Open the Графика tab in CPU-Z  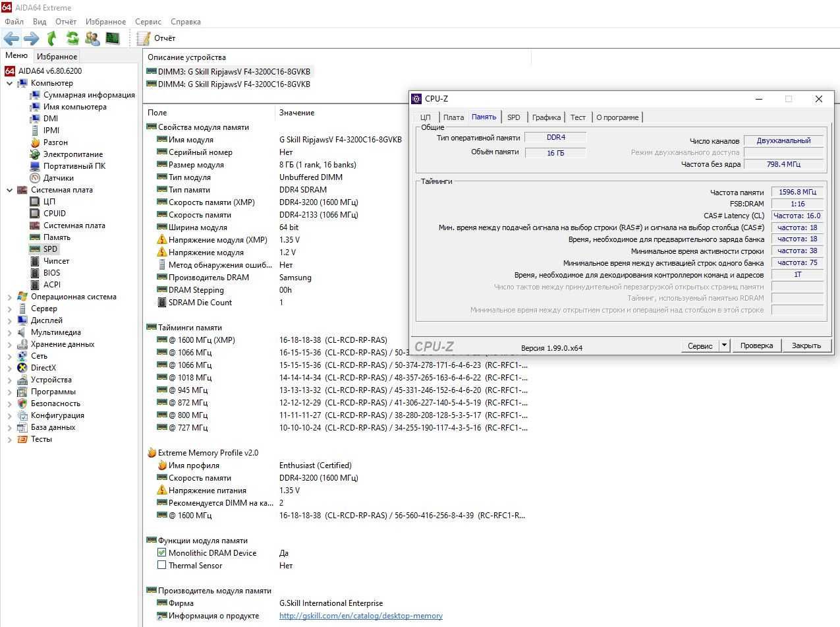point(547,117)
